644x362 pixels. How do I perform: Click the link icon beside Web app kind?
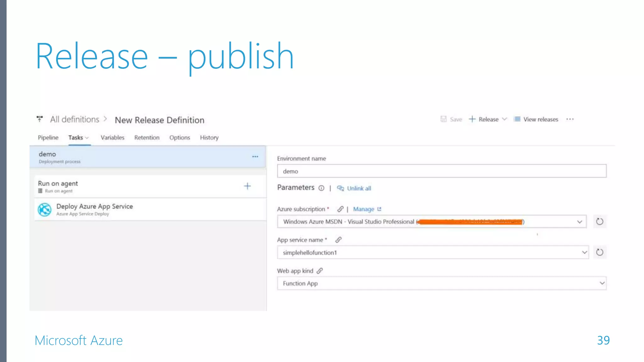click(320, 271)
